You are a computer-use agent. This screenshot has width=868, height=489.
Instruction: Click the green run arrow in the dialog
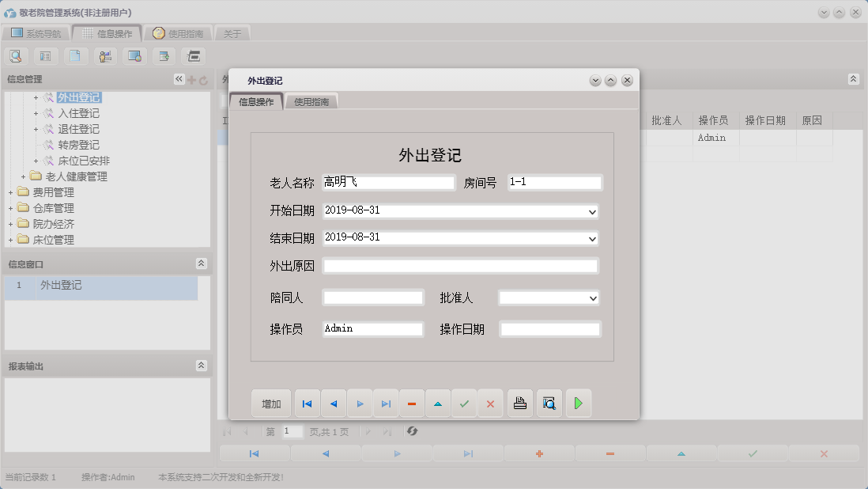coord(578,403)
